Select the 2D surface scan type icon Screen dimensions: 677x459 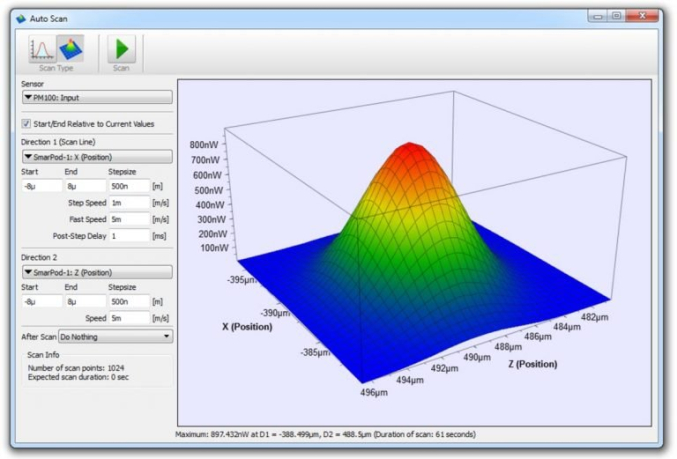click(x=70, y=49)
